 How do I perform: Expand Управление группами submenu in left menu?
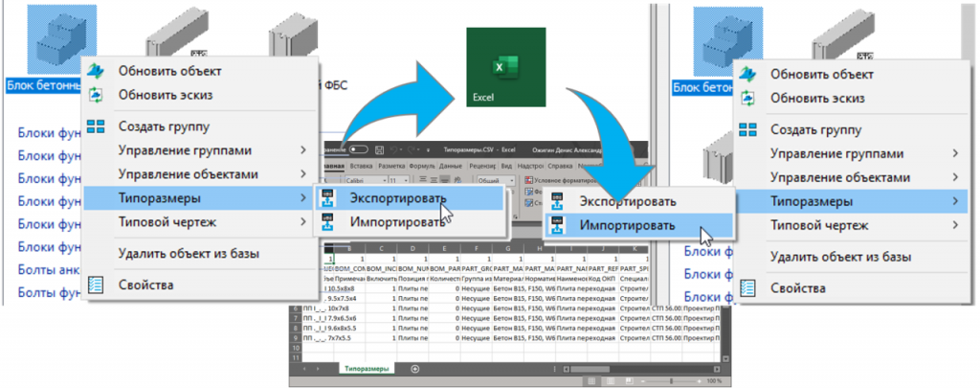[x=303, y=150]
